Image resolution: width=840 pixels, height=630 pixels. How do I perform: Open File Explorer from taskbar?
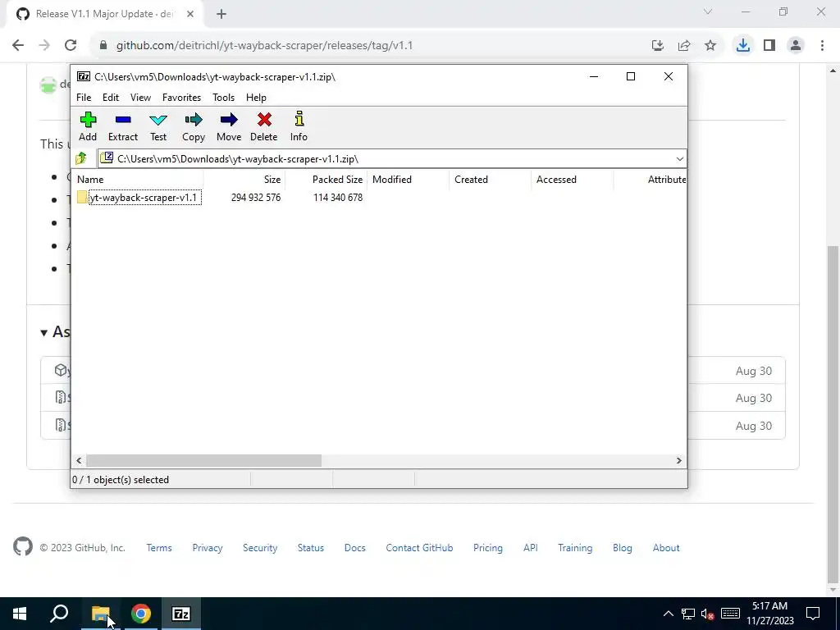click(x=101, y=614)
